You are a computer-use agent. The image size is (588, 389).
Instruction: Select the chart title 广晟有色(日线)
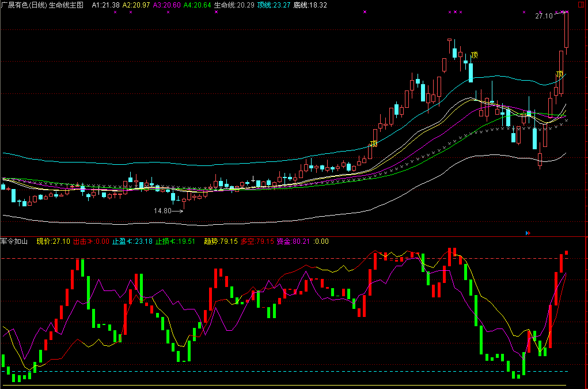[x=24, y=5]
